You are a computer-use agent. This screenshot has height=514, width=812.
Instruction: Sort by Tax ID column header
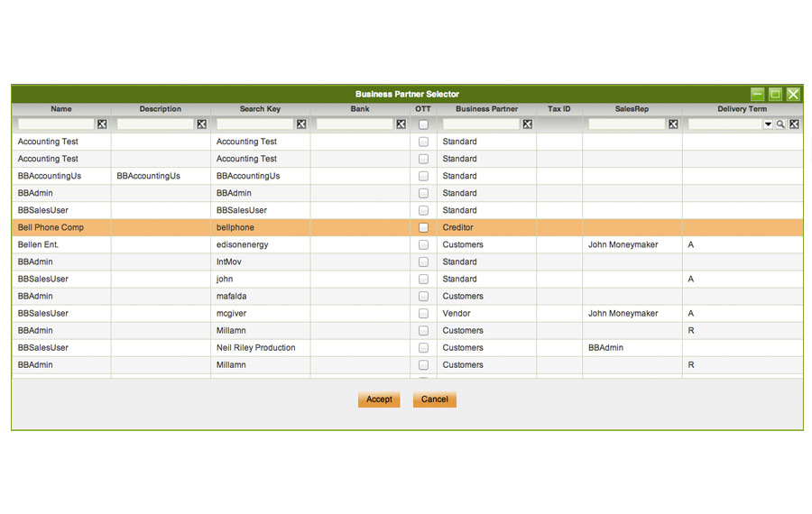[x=559, y=109]
